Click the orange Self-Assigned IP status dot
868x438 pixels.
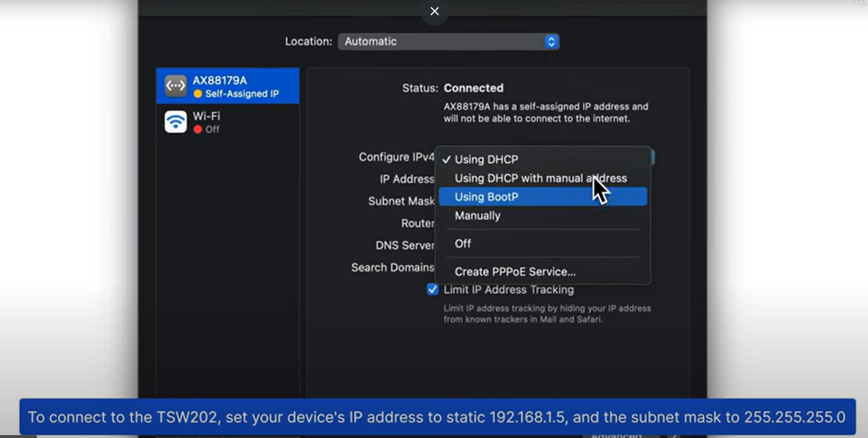[197, 94]
